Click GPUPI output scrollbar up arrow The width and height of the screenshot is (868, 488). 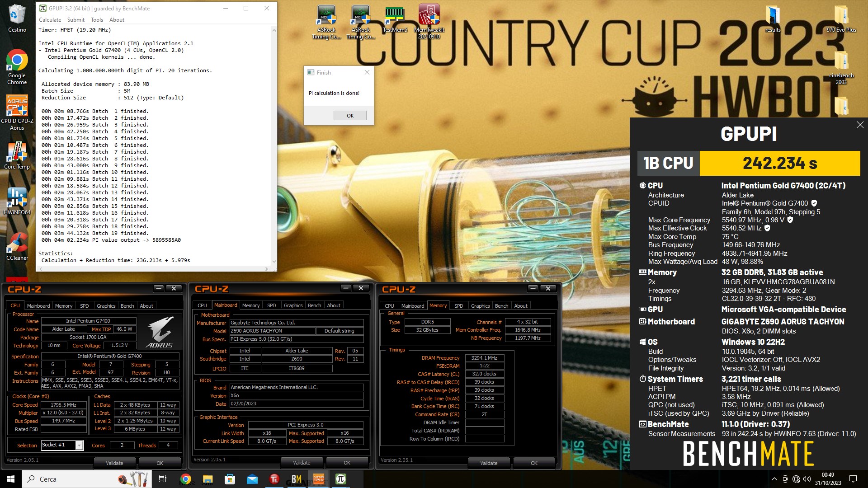[274, 30]
